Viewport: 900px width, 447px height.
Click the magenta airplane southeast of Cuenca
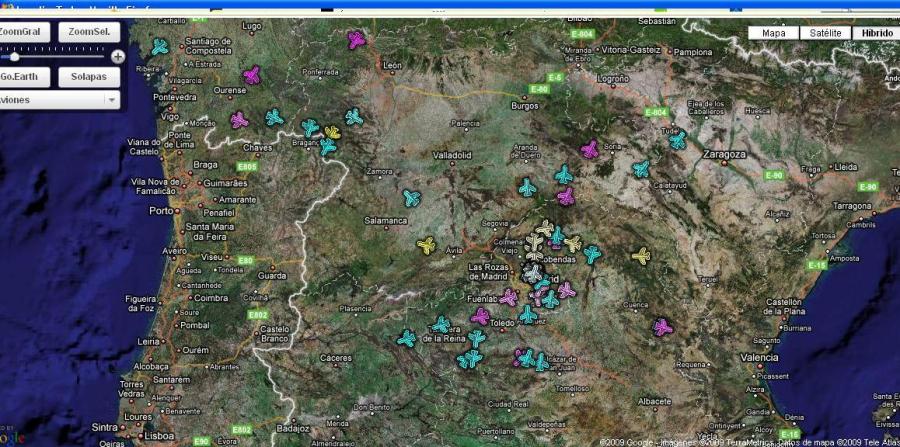point(662,327)
